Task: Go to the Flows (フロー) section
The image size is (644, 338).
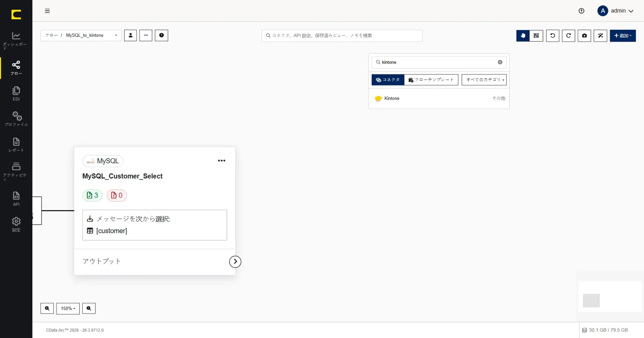Action: [16, 68]
